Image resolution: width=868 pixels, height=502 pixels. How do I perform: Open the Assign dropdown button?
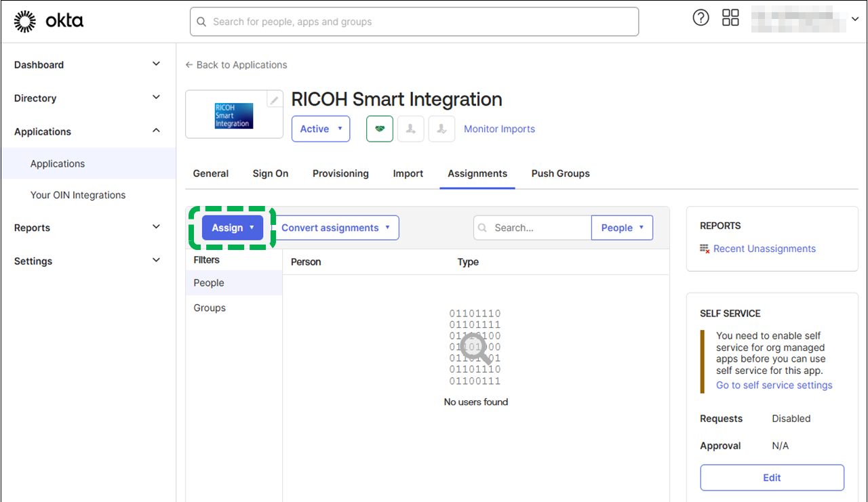click(233, 228)
